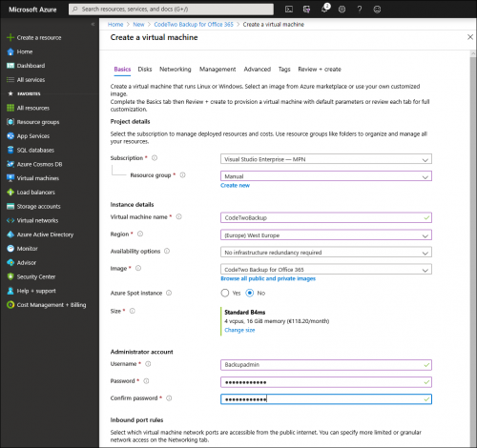Image resolution: width=477 pixels, height=448 pixels.
Task: Click Browse all public and private images
Action: click(268, 278)
